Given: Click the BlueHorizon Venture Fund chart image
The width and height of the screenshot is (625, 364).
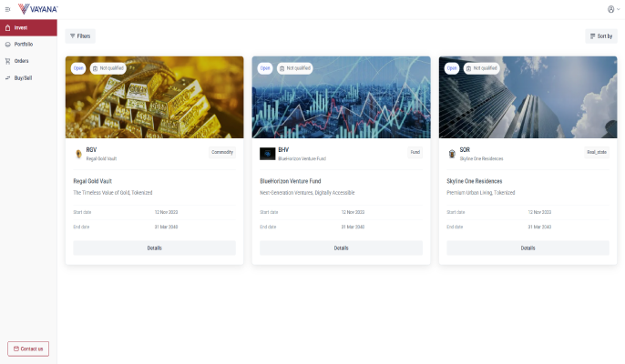Looking at the screenshot, I should pos(341,97).
